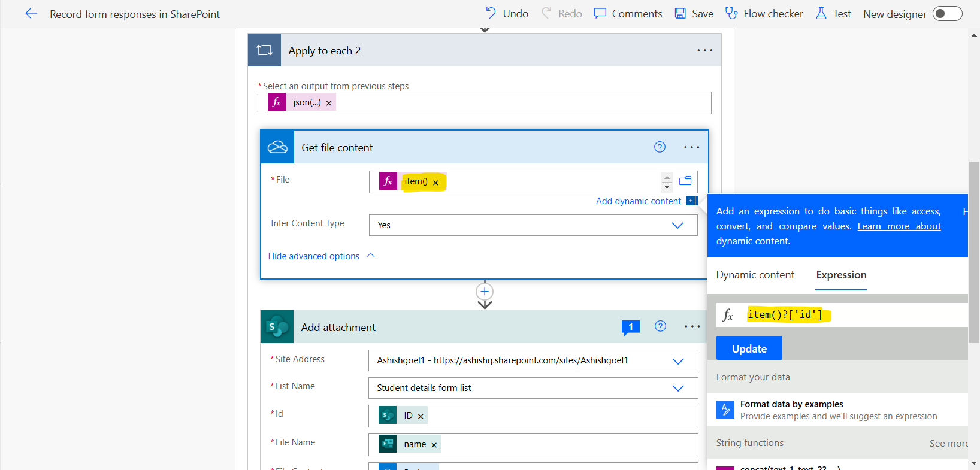
Task: Expand the List Name dropdown
Action: (x=677, y=388)
